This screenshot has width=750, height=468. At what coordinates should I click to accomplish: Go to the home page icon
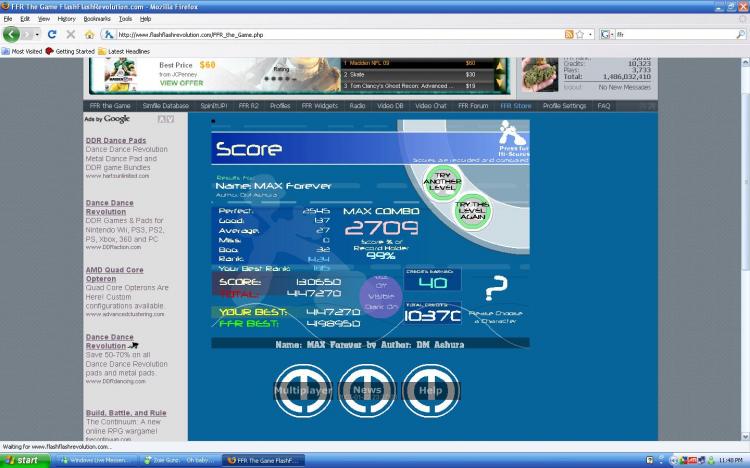89,34
